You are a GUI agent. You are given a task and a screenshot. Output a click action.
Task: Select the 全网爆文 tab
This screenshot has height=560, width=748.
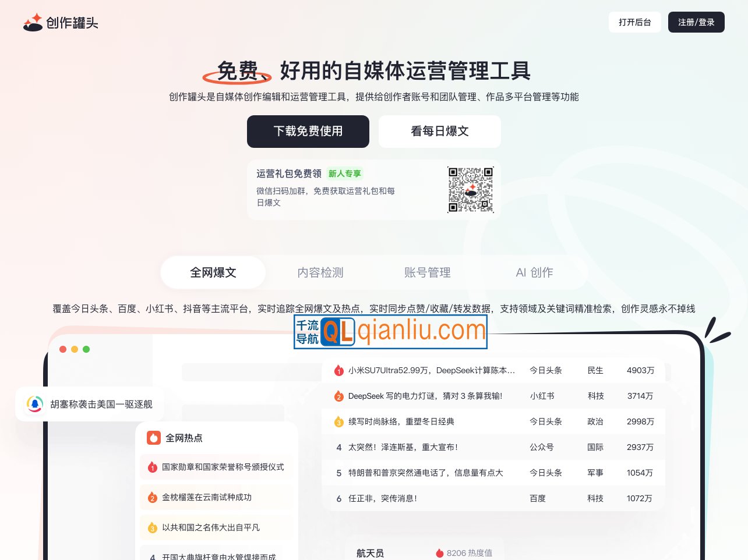coord(213,272)
